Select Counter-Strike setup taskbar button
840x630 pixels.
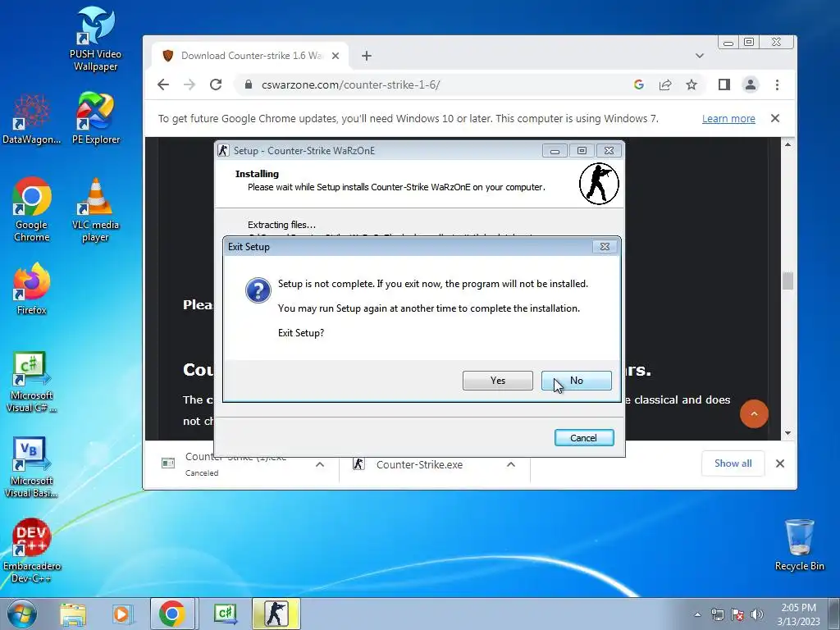pyautogui.click(x=276, y=614)
